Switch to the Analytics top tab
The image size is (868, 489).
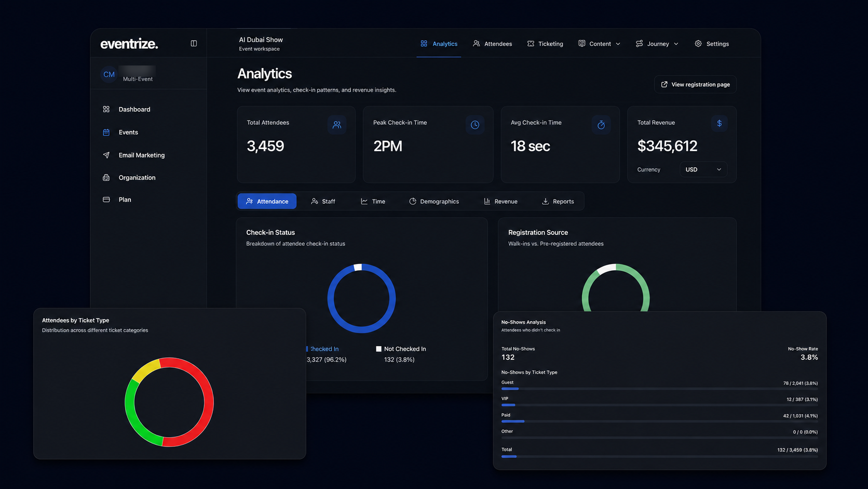439,44
